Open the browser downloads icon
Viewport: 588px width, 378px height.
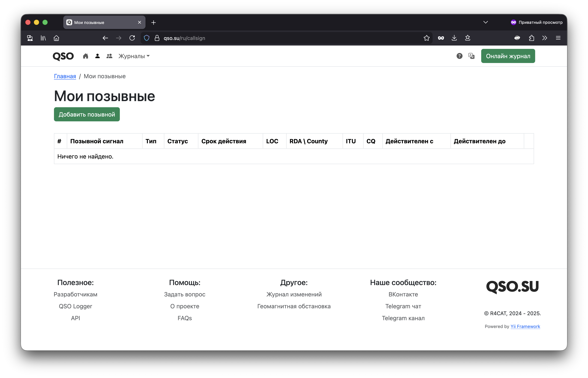(x=454, y=38)
